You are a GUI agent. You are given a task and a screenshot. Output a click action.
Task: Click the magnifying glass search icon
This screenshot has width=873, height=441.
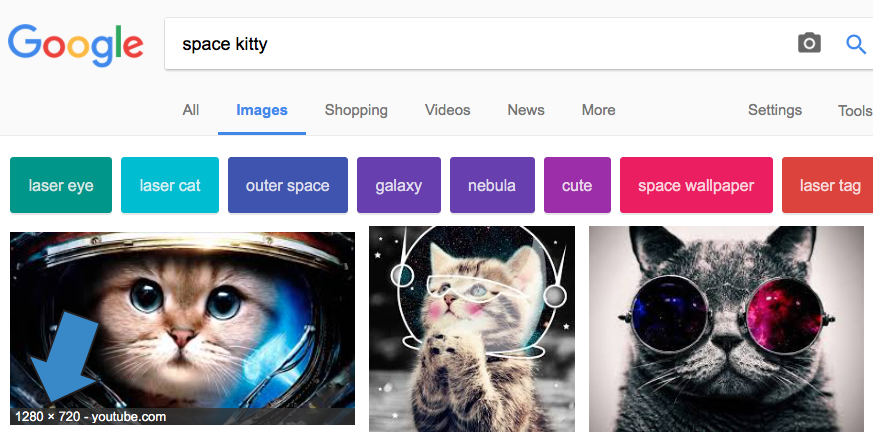tap(856, 43)
